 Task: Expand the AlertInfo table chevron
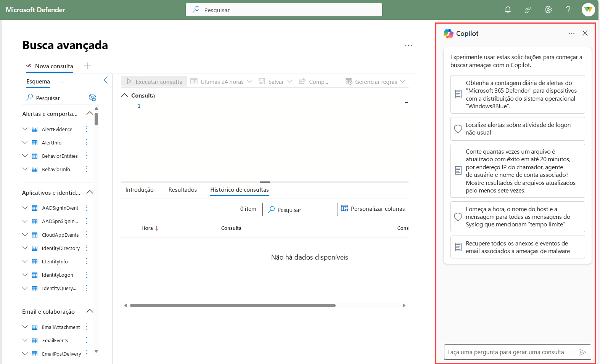(x=25, y=143)
